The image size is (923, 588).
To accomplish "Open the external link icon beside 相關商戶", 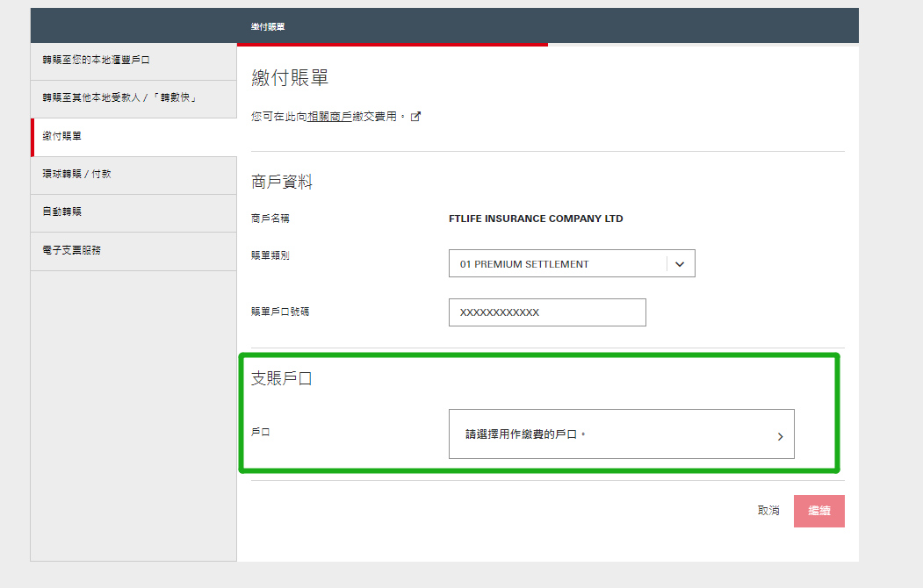I will [x=415, y=117].
